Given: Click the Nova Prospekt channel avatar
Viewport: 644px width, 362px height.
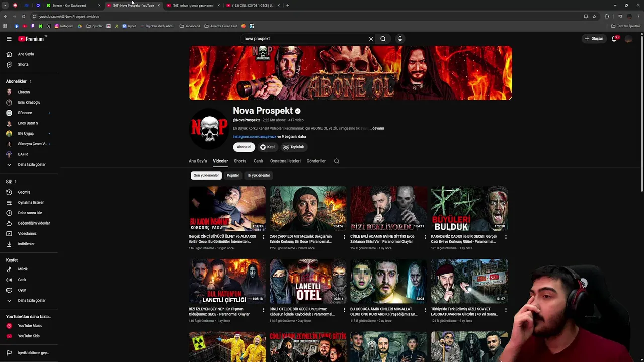Looking at the screenshot, I should tap(209, 129).
